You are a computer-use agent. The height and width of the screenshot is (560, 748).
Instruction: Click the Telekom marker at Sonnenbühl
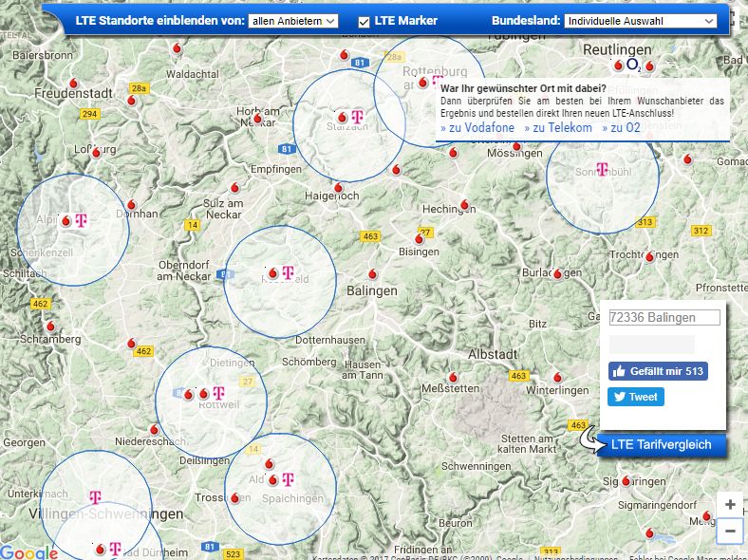[601, 170]
